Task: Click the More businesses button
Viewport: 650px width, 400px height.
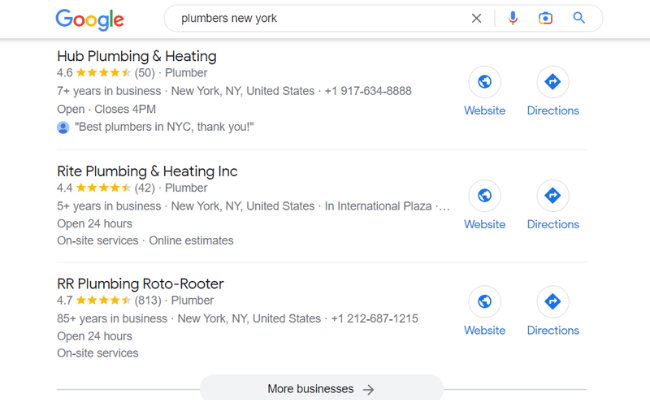Action: (322, 388)
